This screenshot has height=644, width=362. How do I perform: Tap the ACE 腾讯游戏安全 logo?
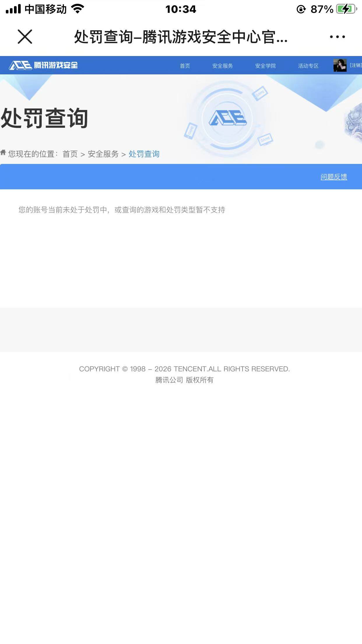pos(43,65)
